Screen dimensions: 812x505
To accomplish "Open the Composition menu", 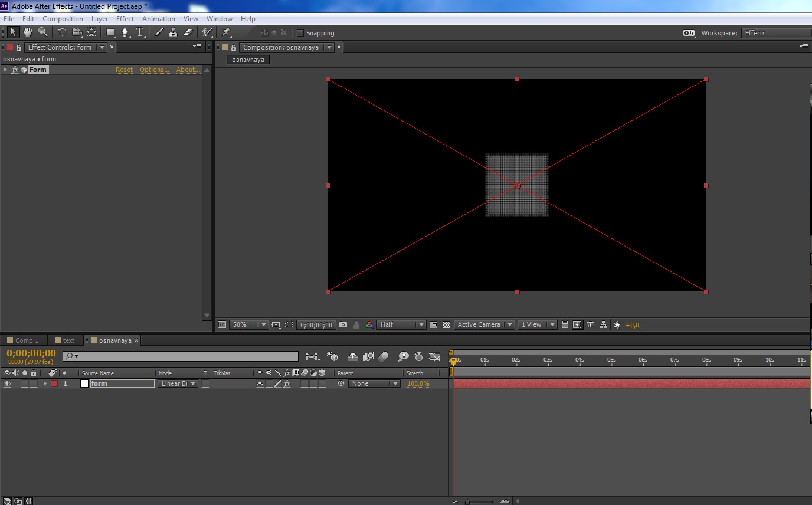I will pyautogui.click(x=63, y=19).
